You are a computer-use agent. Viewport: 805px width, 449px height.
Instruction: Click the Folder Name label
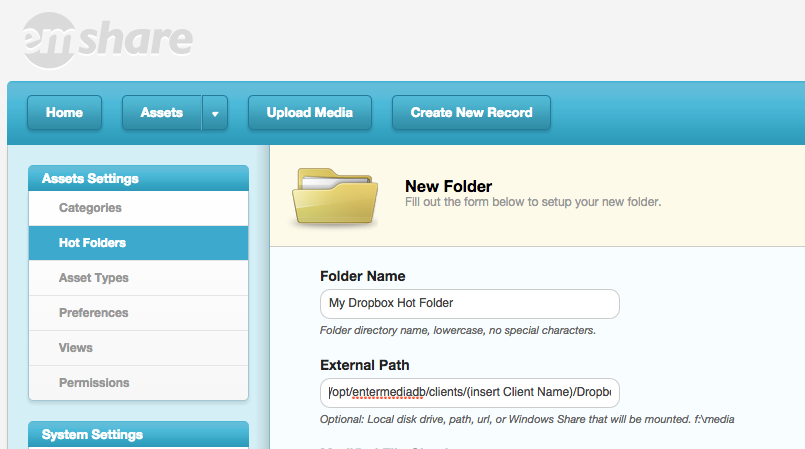click(362, 276)
